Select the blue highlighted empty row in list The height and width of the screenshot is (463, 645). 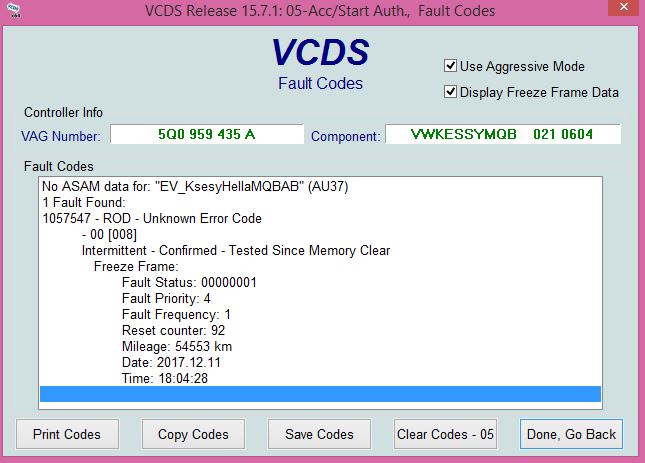click(x=320, y=394)
